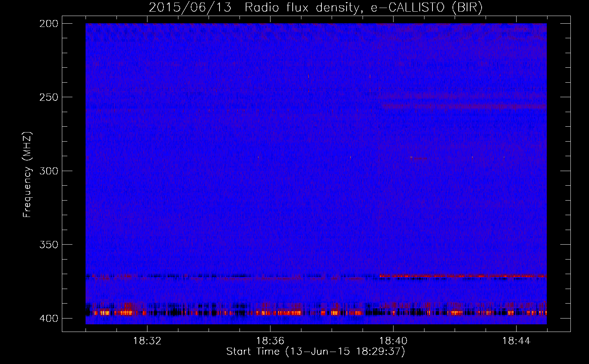Click the 350 frequency tick label
This screenshot has height=364, width=589.
[49, 245]
